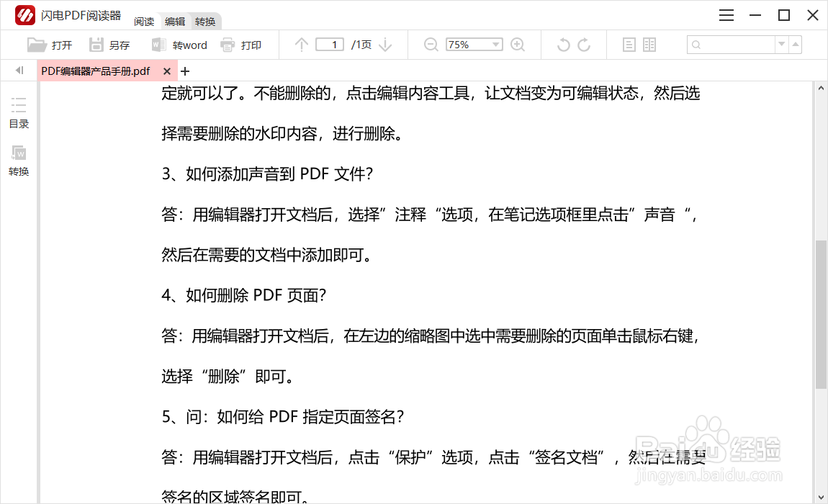Image resolution: width=828 pixels, height=504 pixels.
Task: Rotate the page clockwise
Action: pos(585,44)
